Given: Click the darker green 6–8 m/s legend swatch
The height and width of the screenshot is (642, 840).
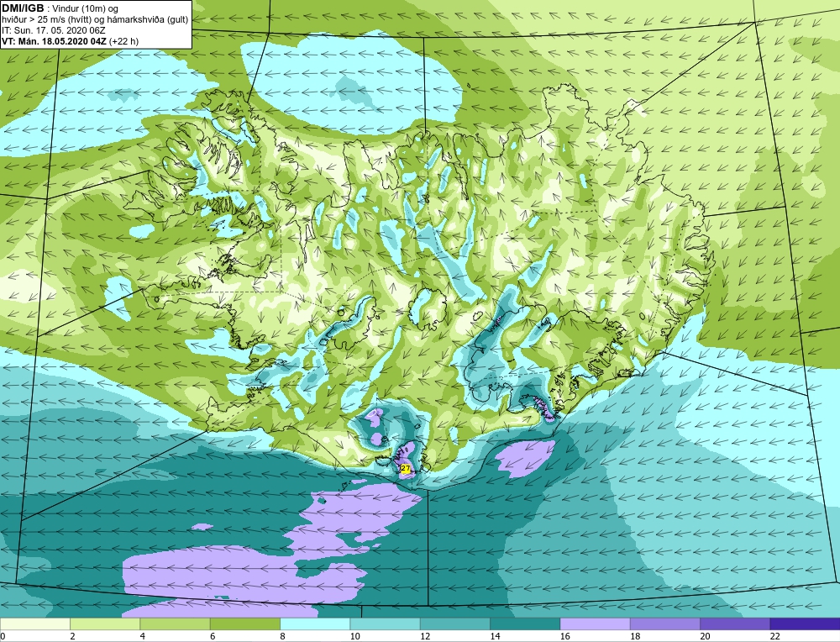Looking at the screenshot, I should [245, 624].
